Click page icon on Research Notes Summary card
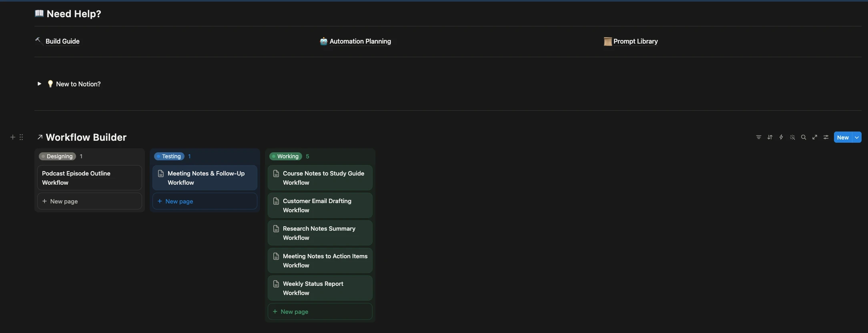Screen dimensions: 868x333 click(x=276, y=229)
